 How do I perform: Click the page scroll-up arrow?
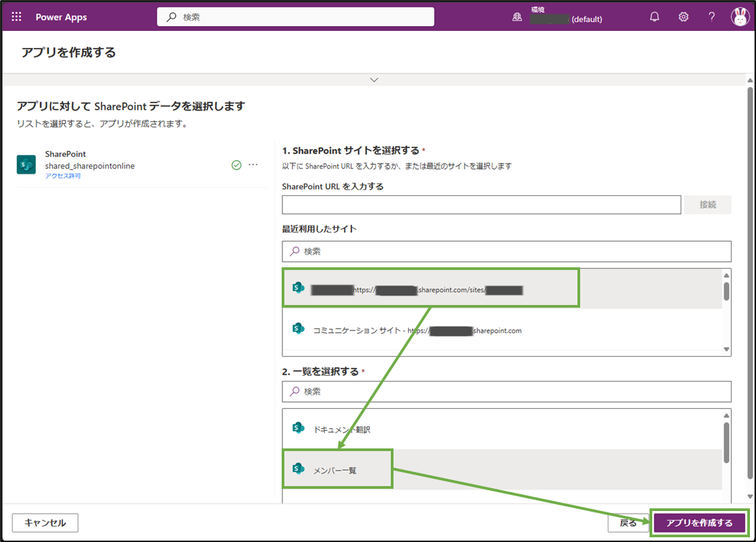(750, 80)
